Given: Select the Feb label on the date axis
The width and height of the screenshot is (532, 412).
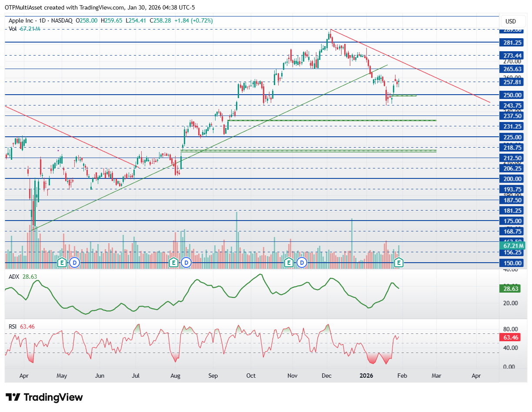Looking at the screenshot, I should (x=402, y=376).
